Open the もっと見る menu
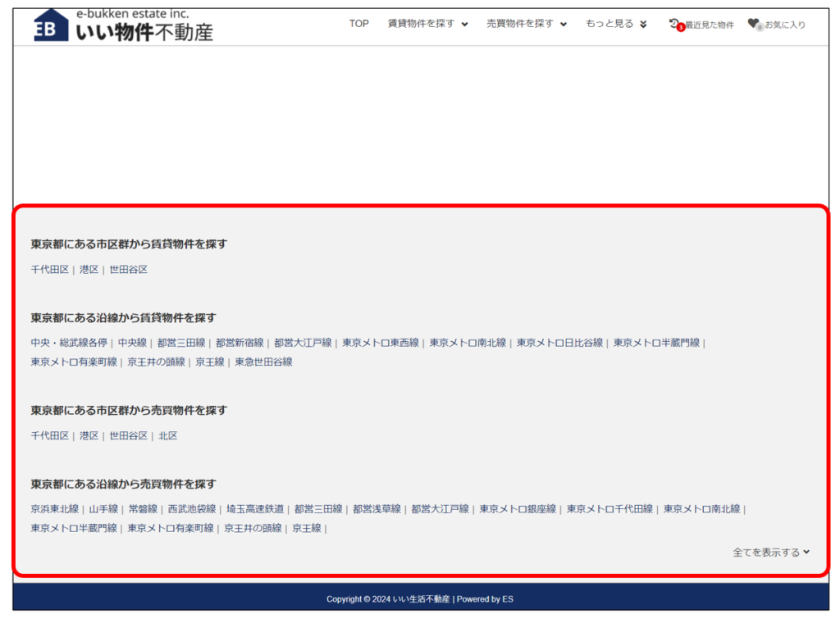This screenshot has width=840, height=619. pyautogui.click(x=616, y=24)
